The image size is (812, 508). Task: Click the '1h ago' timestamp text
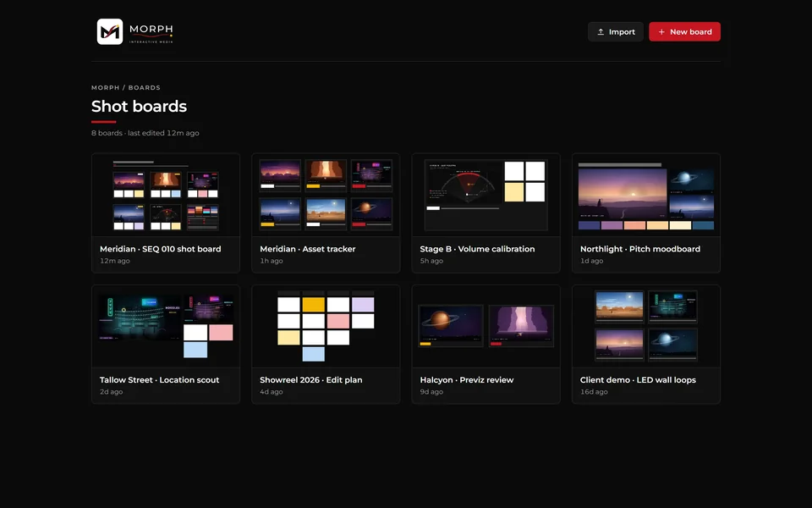(272, 261)
